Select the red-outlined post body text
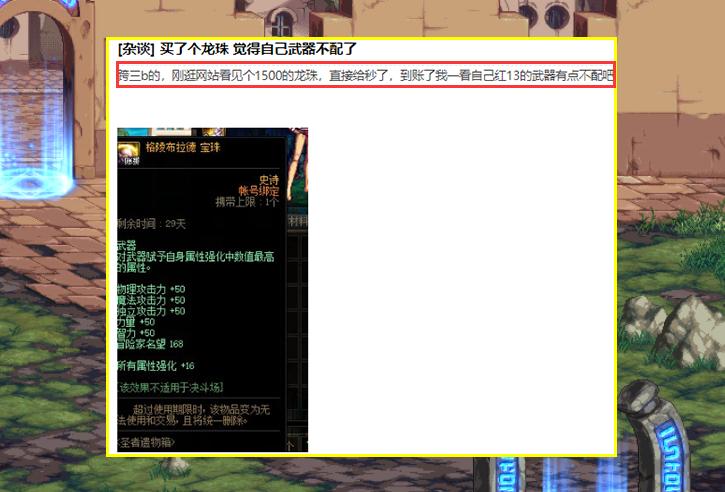This screenshot has height=492, width=725. click(x=365, y=75)
